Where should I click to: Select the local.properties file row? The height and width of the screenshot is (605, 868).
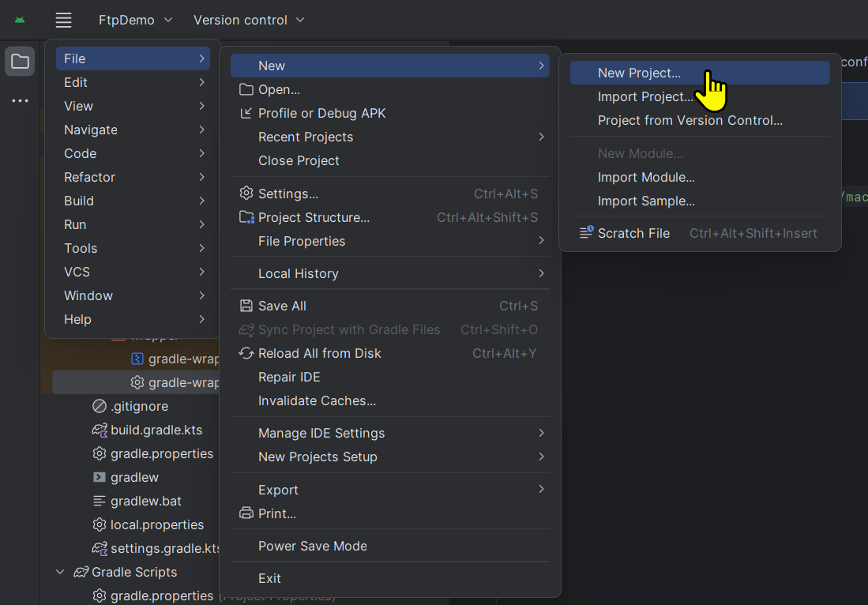(136, 524)
